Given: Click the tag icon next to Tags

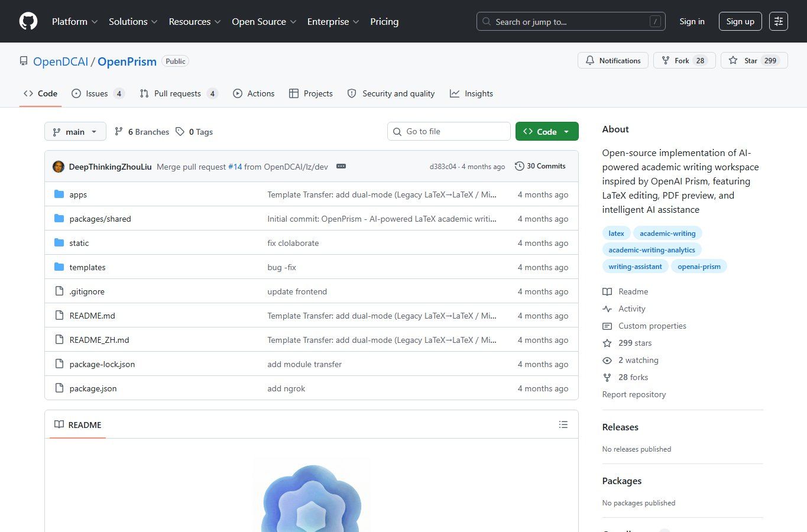Looking at the screenshot, I should tap(180, 131).
